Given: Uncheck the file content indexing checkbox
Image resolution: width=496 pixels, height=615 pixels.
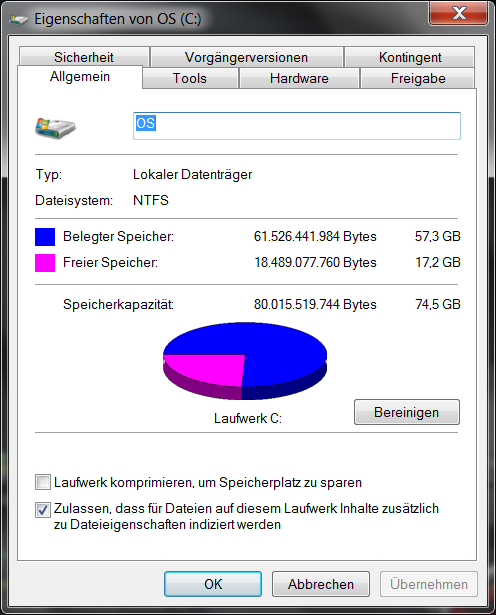Looking at the screenshot, I should point(43,509).
